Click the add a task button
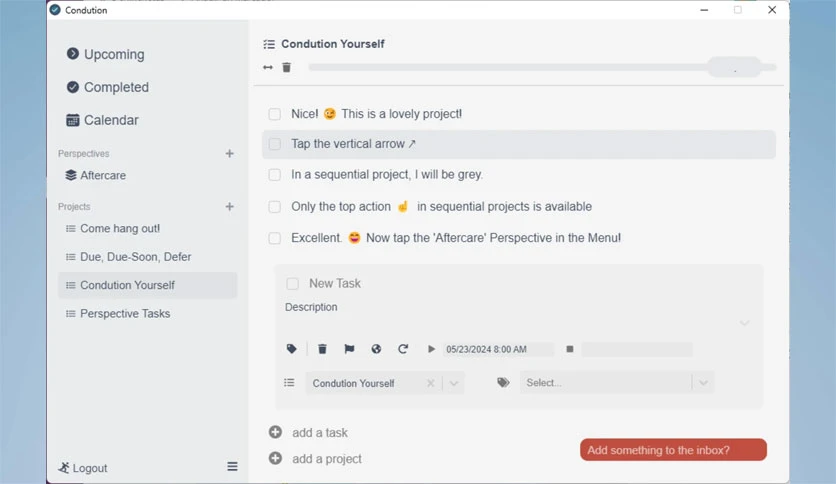The image size is (836, 484). 308,432
